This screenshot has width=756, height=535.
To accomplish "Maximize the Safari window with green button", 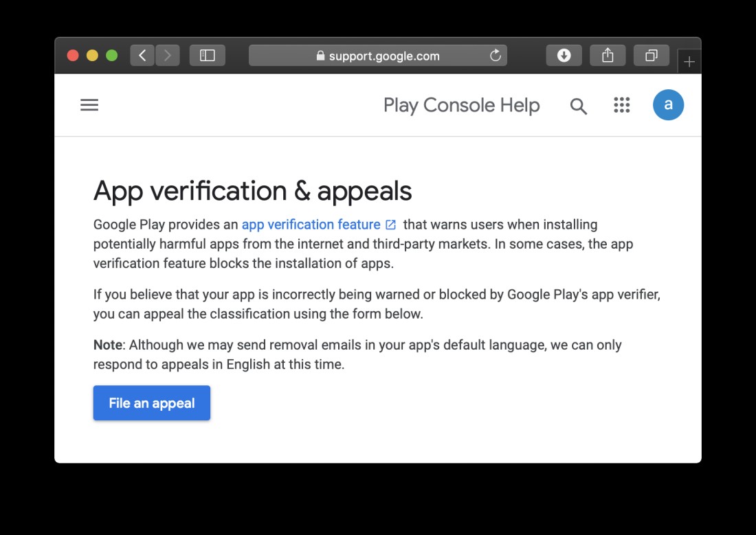I will tap(111, 56).
